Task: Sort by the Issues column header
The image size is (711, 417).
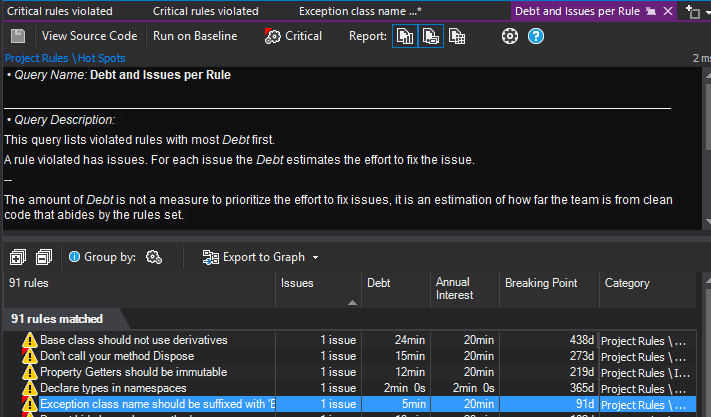Action: pyautogui.click(x=318, y=290)
